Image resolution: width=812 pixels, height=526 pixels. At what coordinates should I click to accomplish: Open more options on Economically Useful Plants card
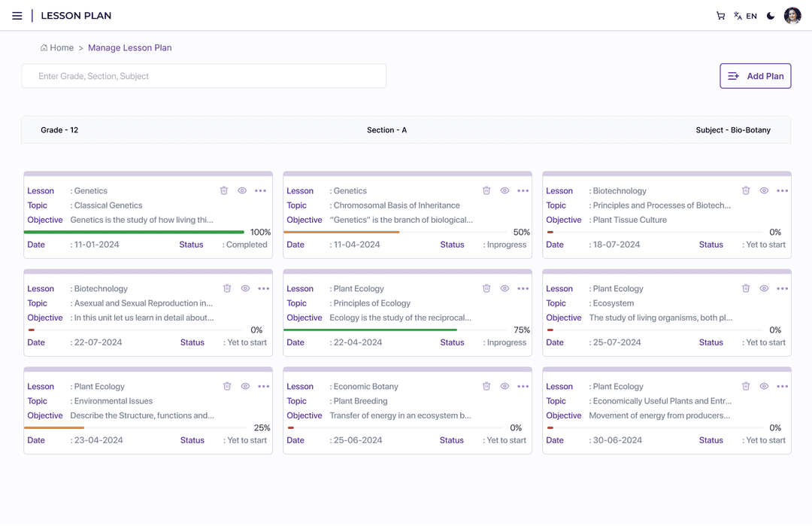coord(782,387)
